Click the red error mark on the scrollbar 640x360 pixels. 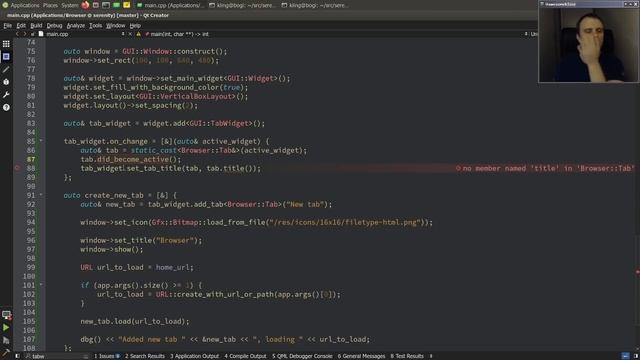[638, 271]
